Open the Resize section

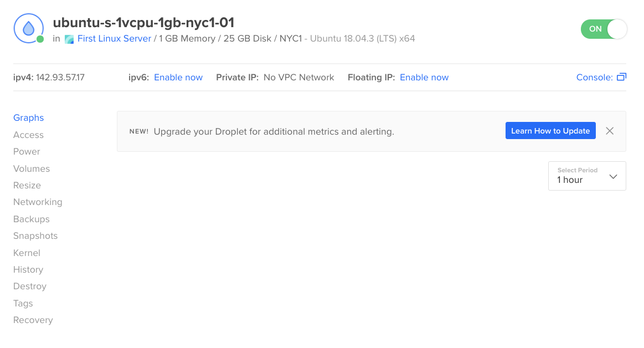coord(27,185)
